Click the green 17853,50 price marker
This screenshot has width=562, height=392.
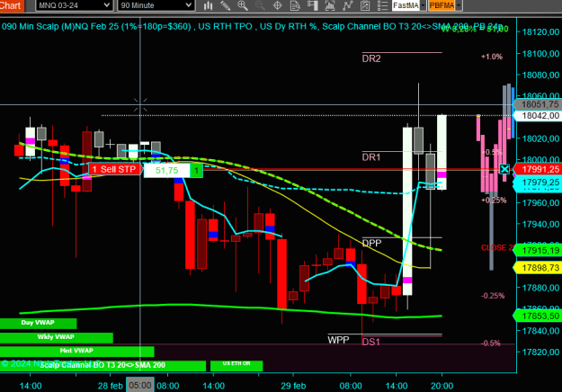(538, 316)
